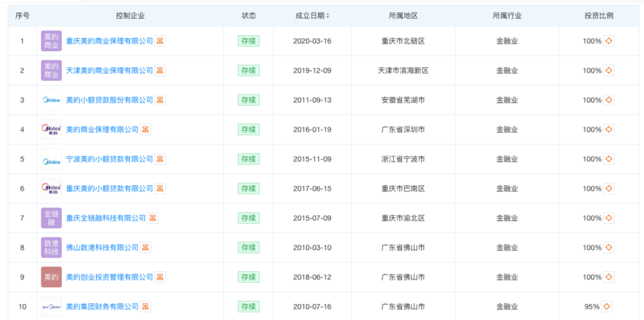644x320 pixels.
Task: Click investment path icon in row 4 (广东省深圳市)
Action: [609, 130]
